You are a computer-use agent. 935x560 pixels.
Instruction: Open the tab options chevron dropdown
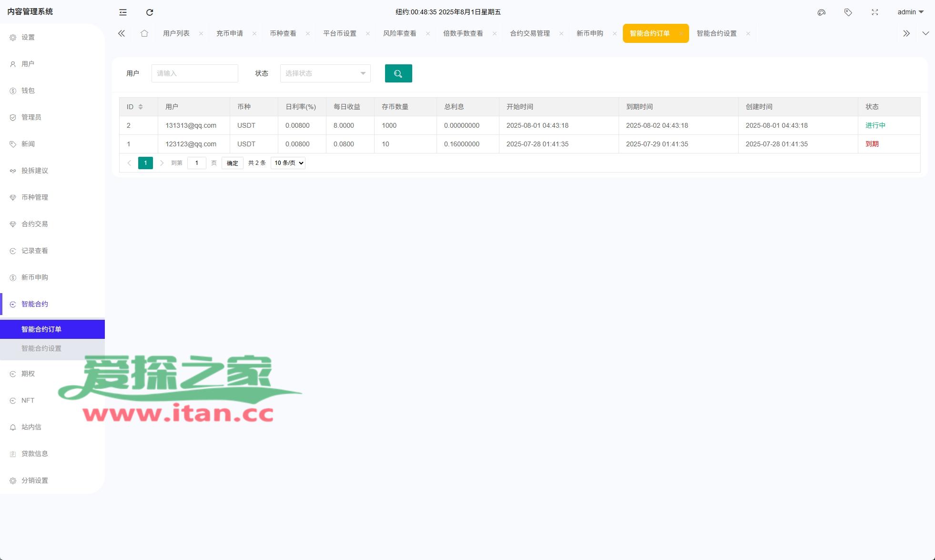click(x=925, y=33)
